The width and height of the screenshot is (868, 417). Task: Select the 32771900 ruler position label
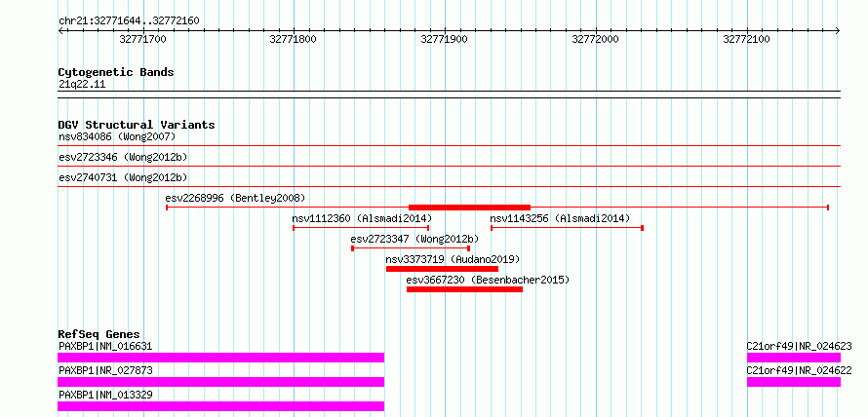445,39
